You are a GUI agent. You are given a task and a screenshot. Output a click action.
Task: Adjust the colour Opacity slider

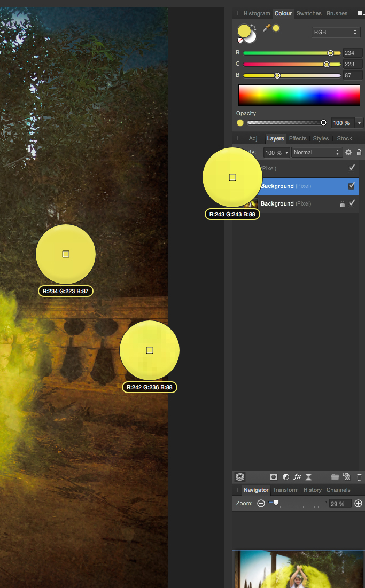[x=286, y=123]
